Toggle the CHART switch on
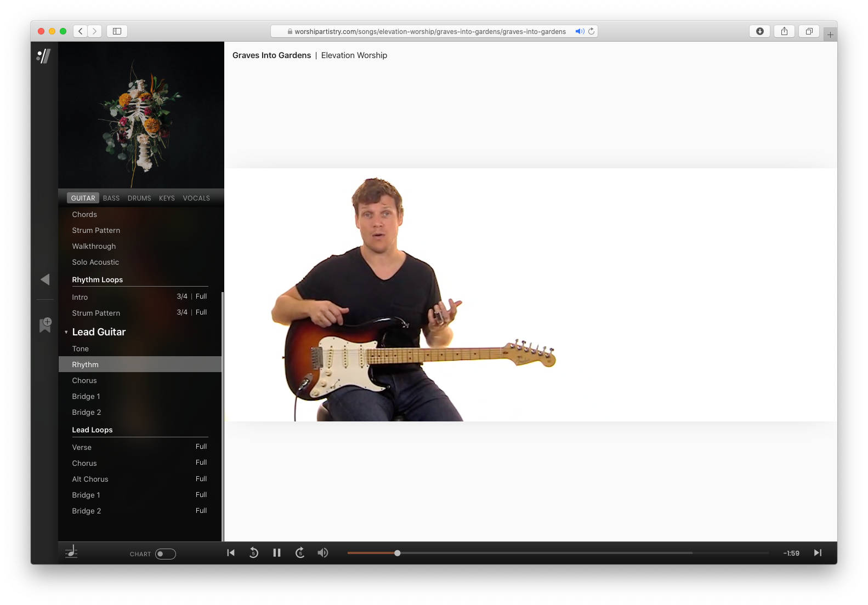 tap(165, 554)
